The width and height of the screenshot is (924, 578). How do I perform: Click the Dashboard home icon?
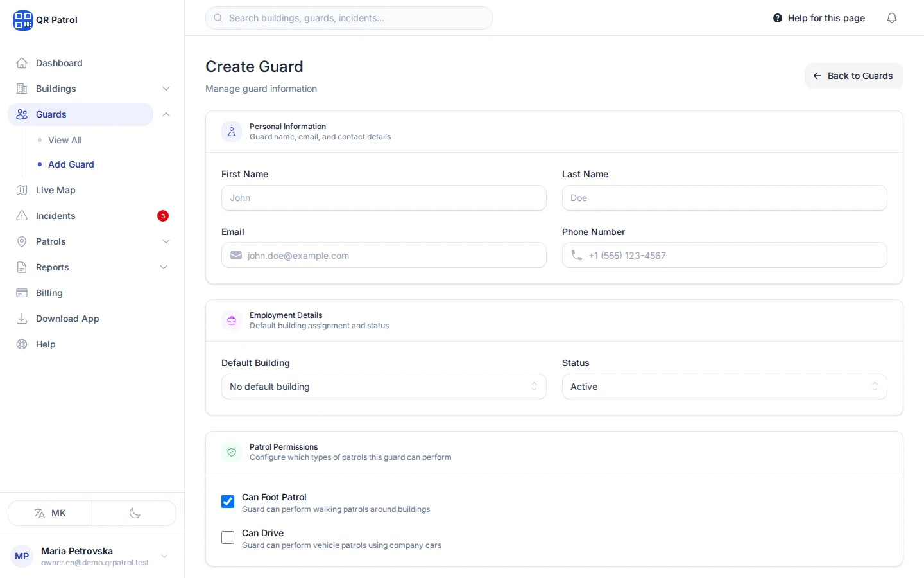[22, 63]
